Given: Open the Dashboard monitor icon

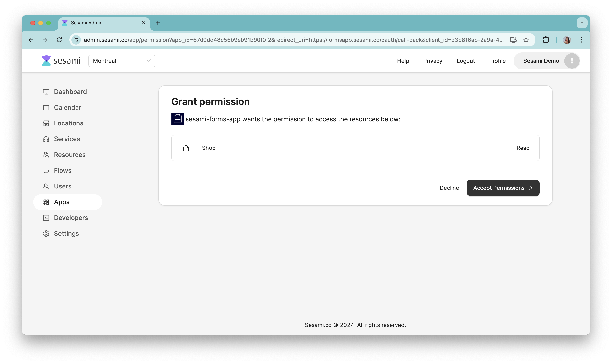Looking at the screenshot, I should tap(46, 92).
